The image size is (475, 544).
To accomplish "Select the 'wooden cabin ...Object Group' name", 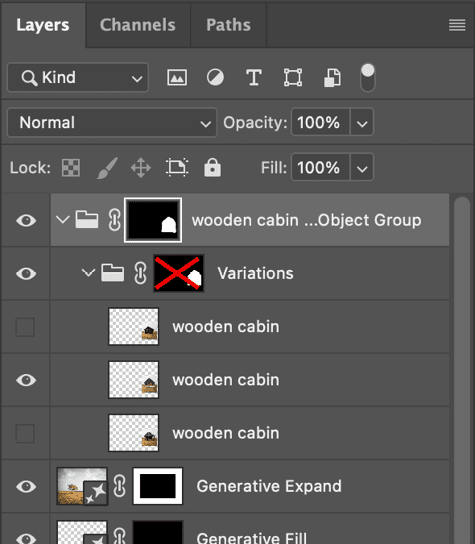I will pos(306,220).
